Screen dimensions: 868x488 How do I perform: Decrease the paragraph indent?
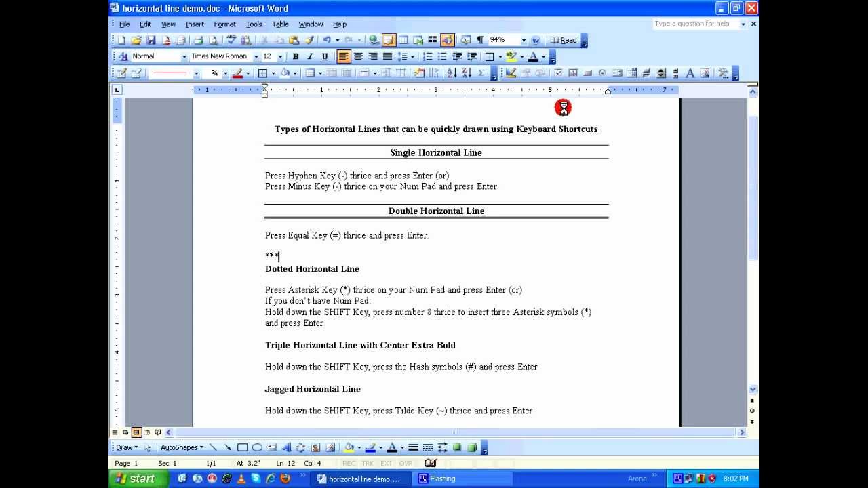click(x=457, y=56)
